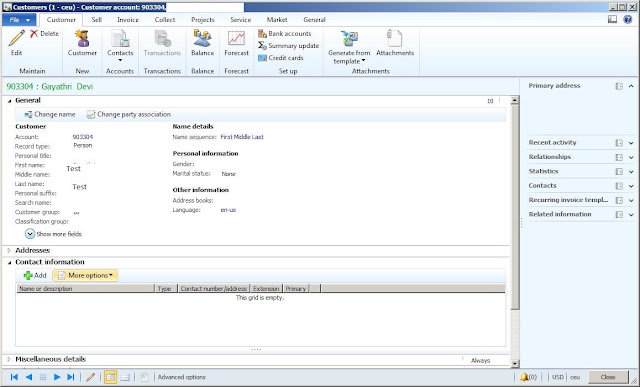Viewport: 640px width, 387px height.
Task: Open the More options dropdown
Action: point(85,276)
